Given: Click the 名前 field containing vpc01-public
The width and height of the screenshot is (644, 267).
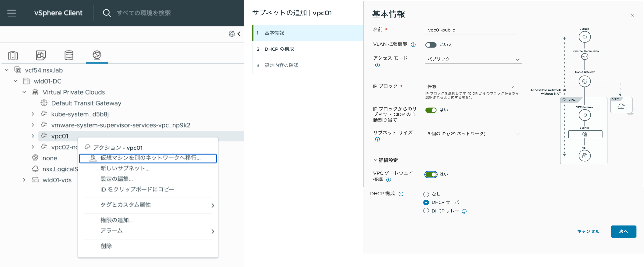Looking at the screenshot, I should 471,30.
